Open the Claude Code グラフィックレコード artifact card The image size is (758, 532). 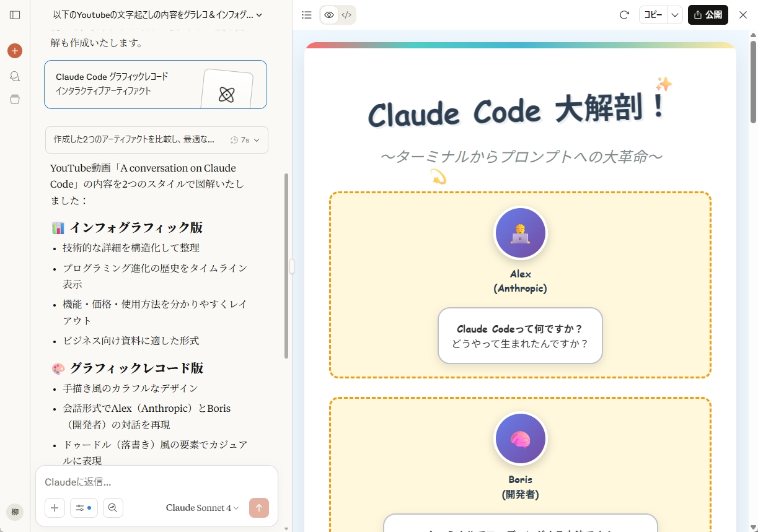click(x=155, y=84)
